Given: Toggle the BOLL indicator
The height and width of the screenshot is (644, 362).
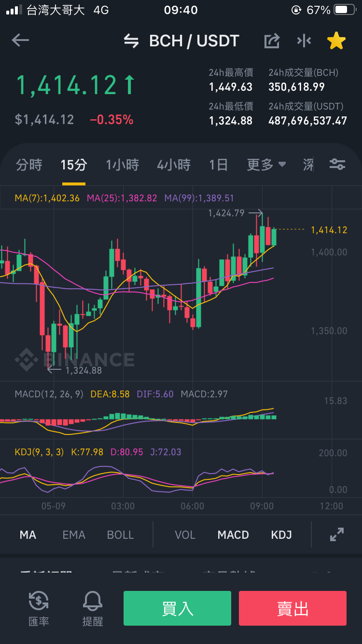Looking at the screenshot, I should point(121,535).
